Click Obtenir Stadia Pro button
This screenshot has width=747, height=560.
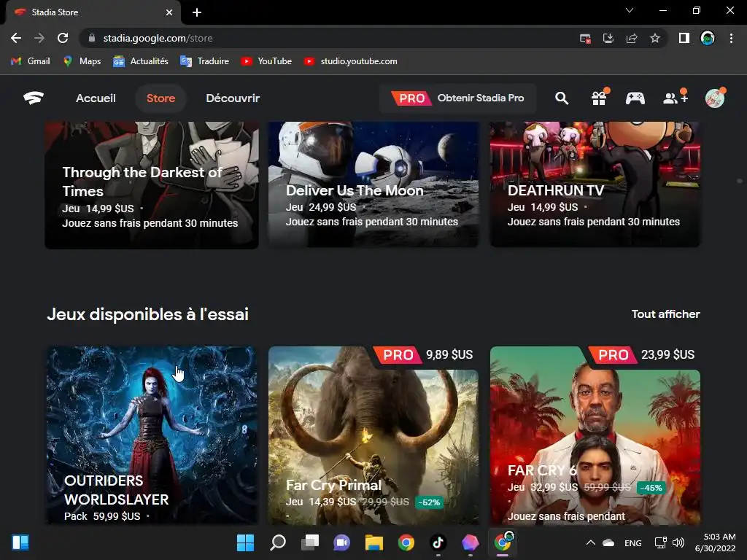(458, 98)
